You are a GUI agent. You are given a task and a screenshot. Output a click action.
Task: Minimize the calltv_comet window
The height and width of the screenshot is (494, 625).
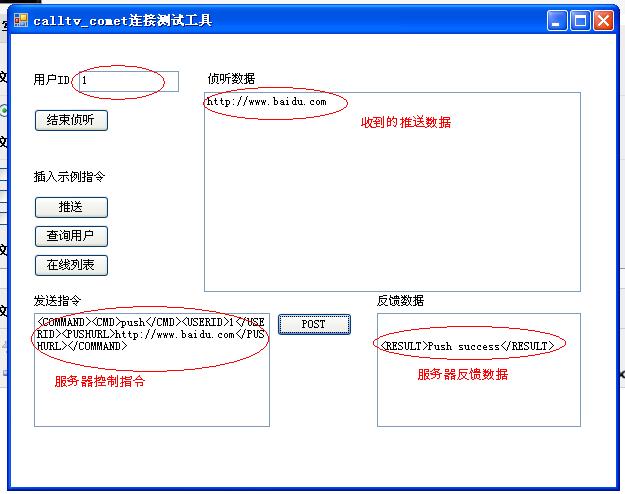pyautogui.click(x=557, y=20)
